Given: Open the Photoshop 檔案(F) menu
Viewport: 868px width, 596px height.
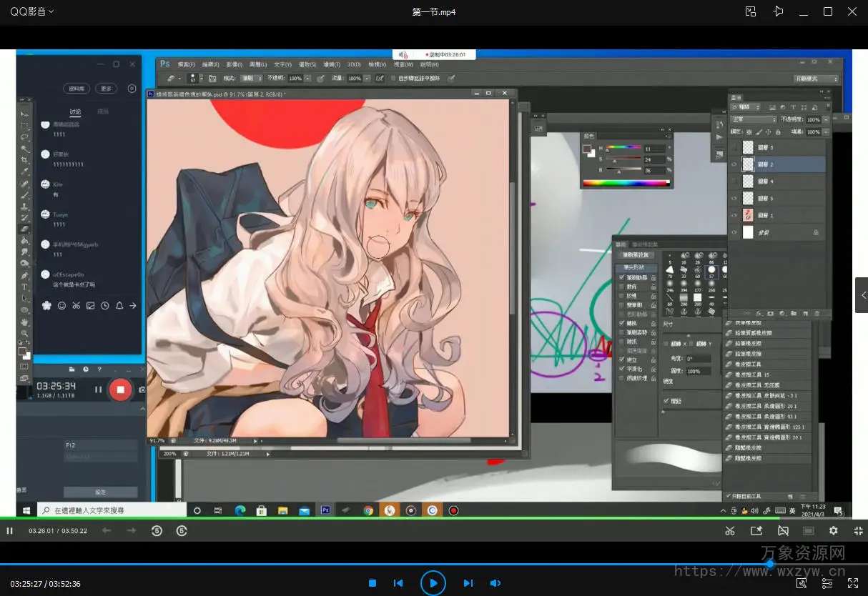Looking at the screenshot, I should tap(188, 64).
